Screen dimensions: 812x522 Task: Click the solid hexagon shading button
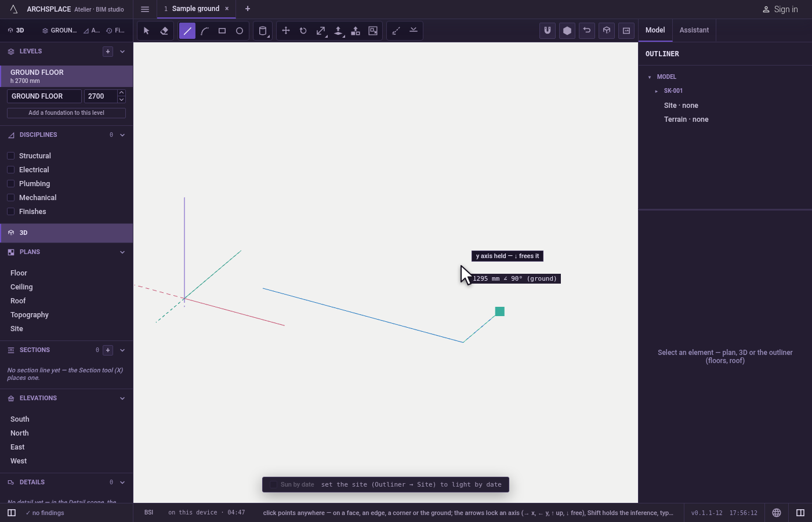click(567, 31)
